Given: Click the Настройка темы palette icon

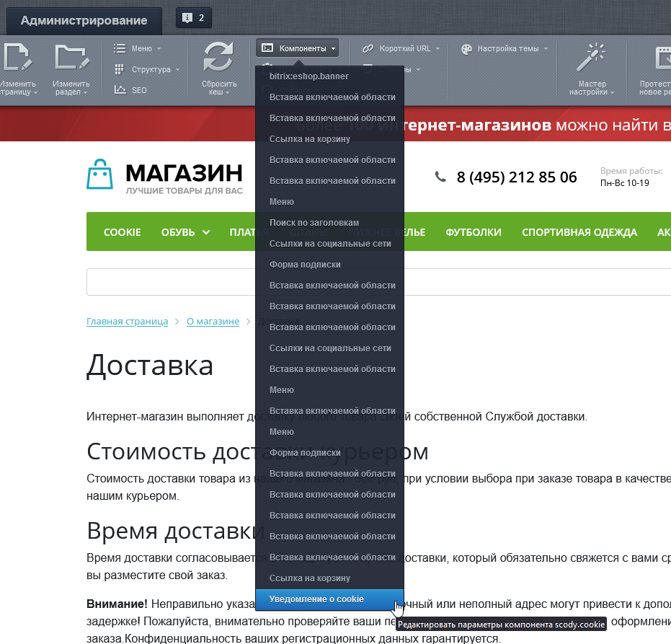Looking at the screenshot, I should [466, 49].
